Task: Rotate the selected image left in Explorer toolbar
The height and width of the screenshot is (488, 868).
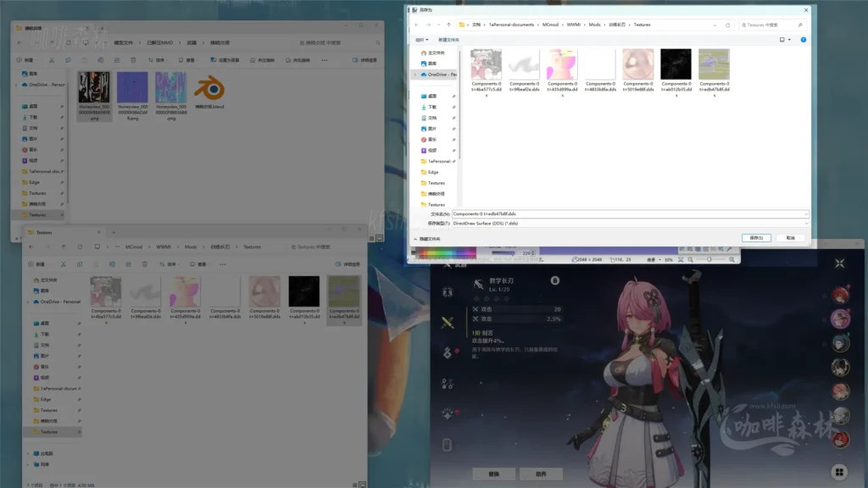Action: 253,60
